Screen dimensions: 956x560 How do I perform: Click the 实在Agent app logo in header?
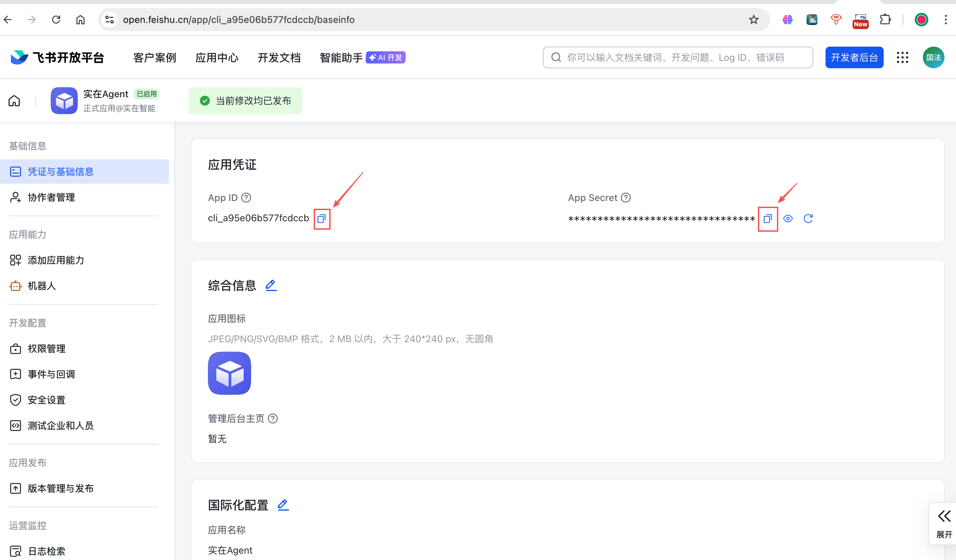pyautogui.click(x=64, y=100)
